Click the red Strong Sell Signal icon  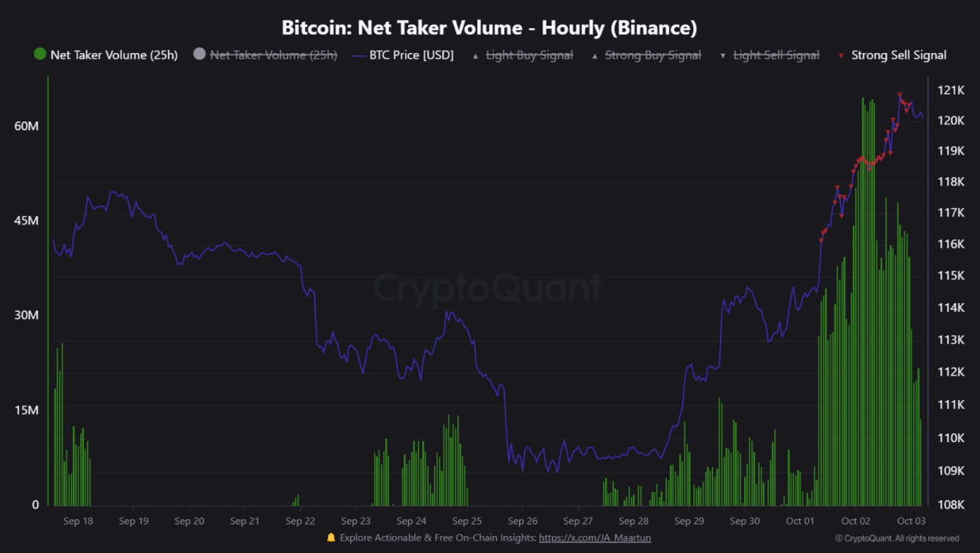(841, 56)
